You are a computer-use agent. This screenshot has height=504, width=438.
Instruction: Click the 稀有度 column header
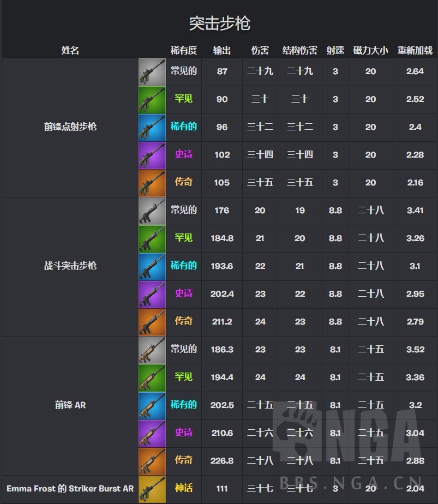(183, 50)
